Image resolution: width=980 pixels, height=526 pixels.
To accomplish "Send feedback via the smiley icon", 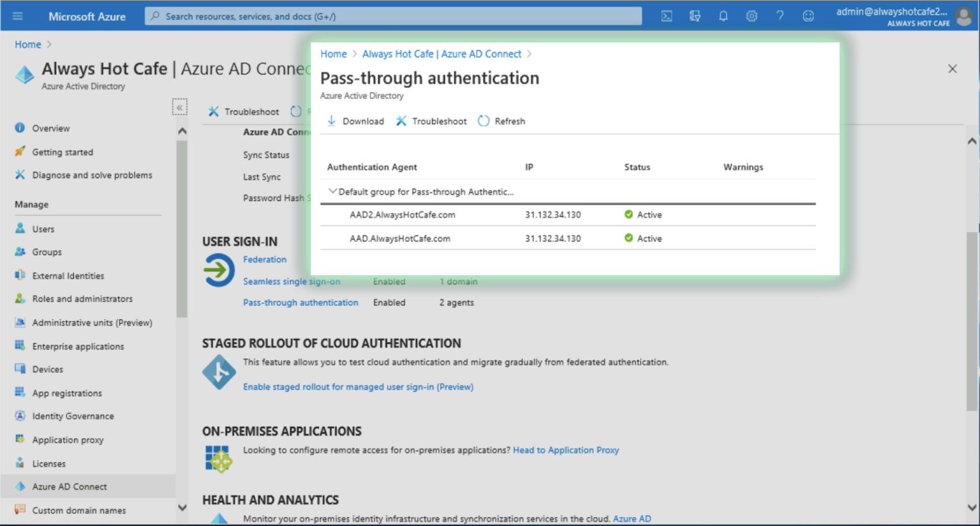I will pos(808,16).
